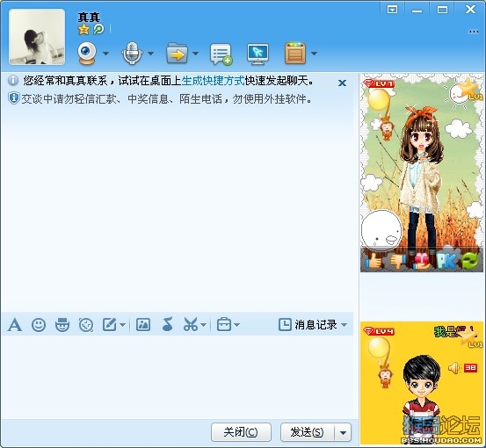Viewport: 486px width, 448px height.
Task: Expand voice call options dropdown arrow
Action: (150, 54)
